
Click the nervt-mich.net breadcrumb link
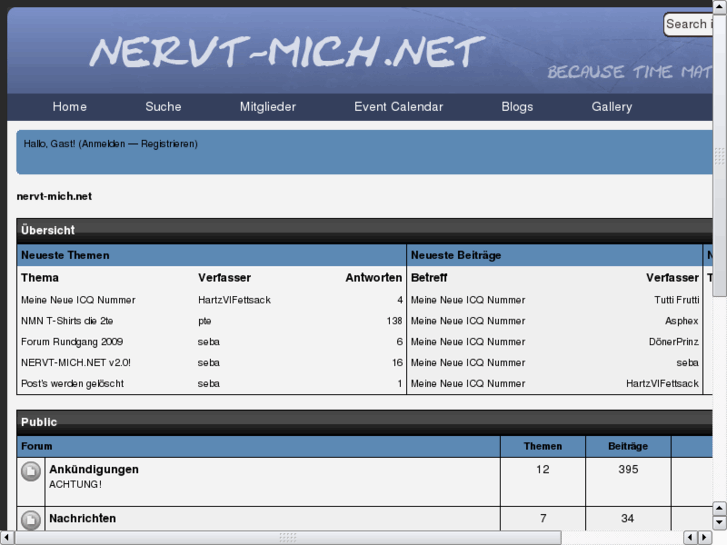54,196
